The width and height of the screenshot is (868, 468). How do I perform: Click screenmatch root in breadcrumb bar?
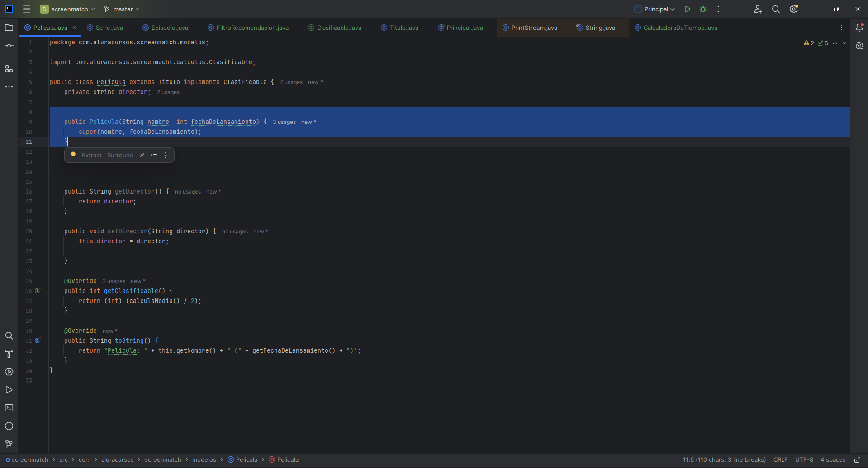(27, 460)
